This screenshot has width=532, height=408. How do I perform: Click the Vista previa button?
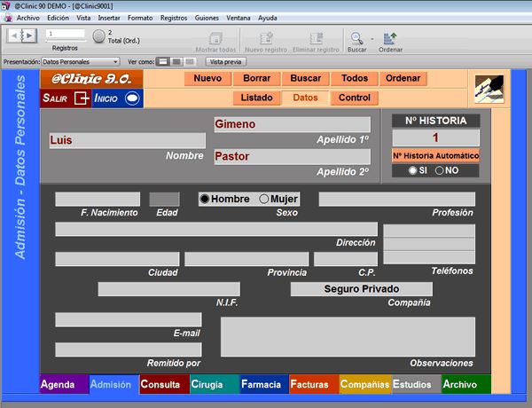225,62
